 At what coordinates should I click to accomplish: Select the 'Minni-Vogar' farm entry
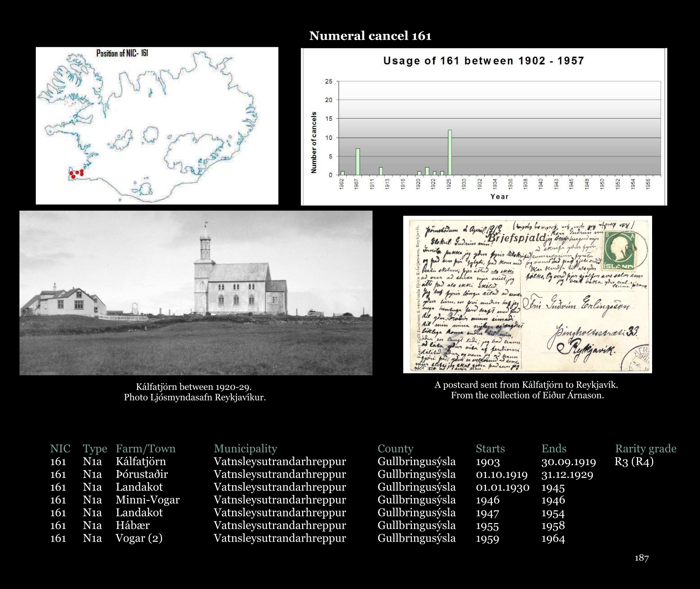coord(148,500)
